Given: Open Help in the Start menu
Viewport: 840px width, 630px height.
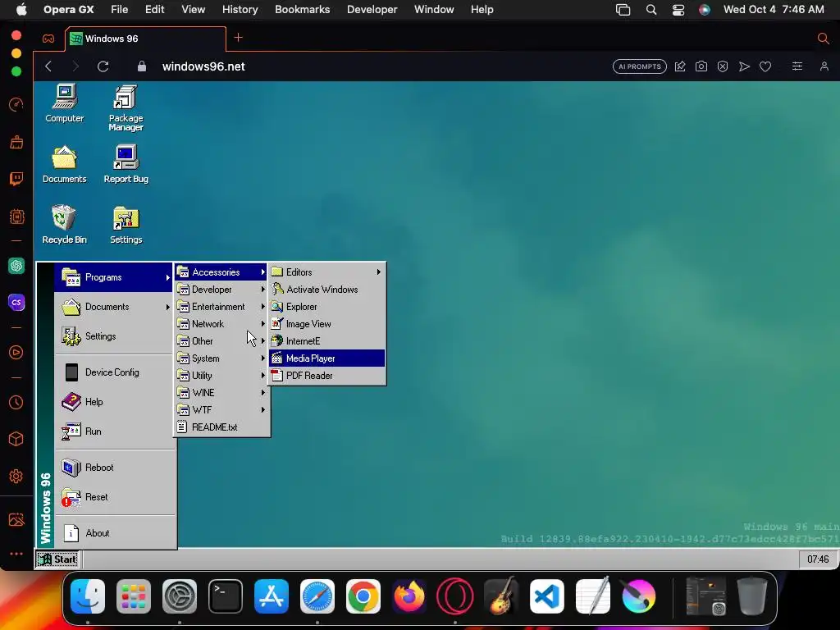Looking at the screenshot, I should pyautogui.click(x=113, y=402).
